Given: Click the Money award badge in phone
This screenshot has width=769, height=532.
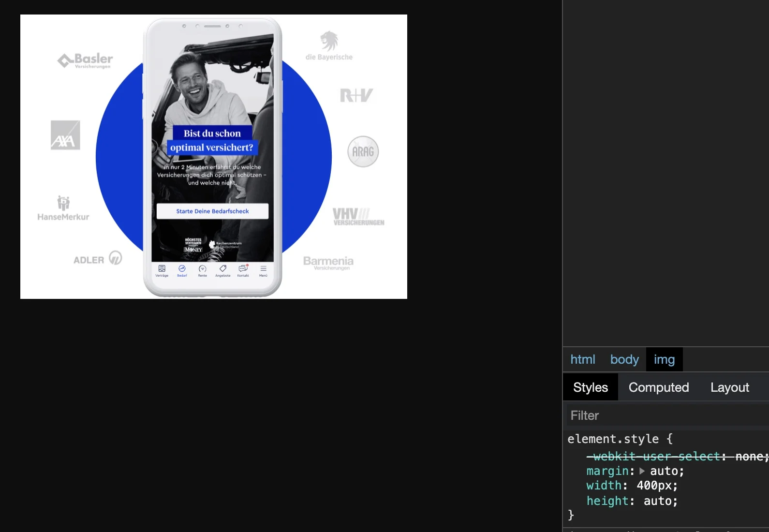Looking at the screenshot, I should pyautogui.click(x=193, y=245).
